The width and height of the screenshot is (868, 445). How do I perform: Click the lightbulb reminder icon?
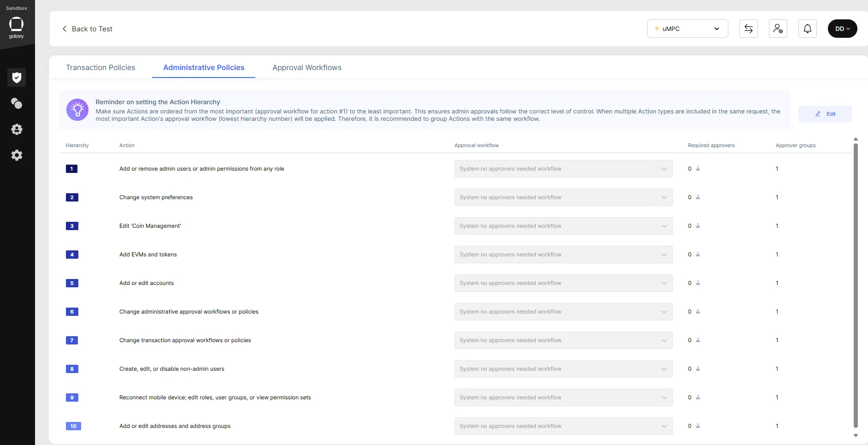point(77,110)
